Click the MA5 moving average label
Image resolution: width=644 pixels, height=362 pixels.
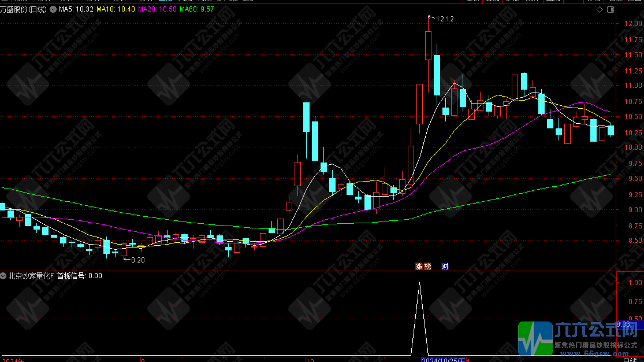(76, 10)
